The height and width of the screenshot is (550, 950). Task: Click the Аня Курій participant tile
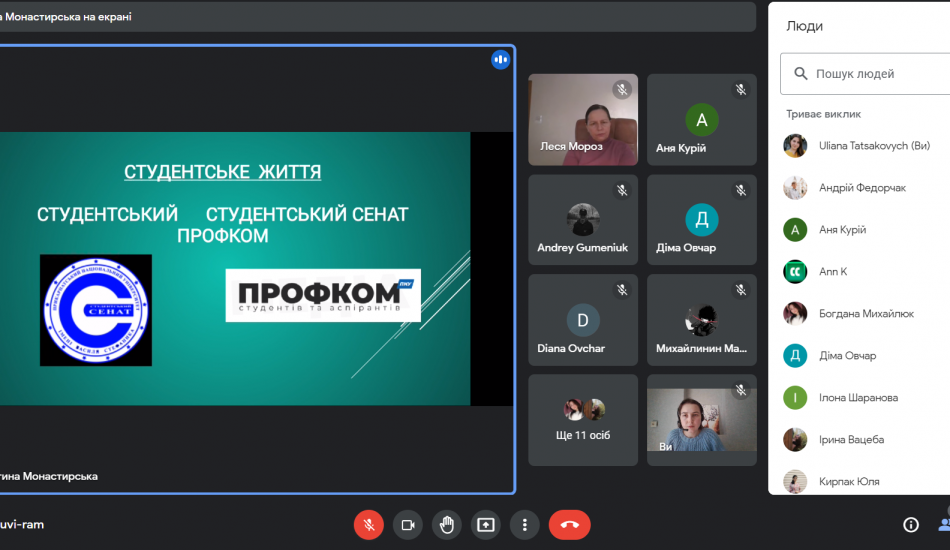tap(701, 120)
